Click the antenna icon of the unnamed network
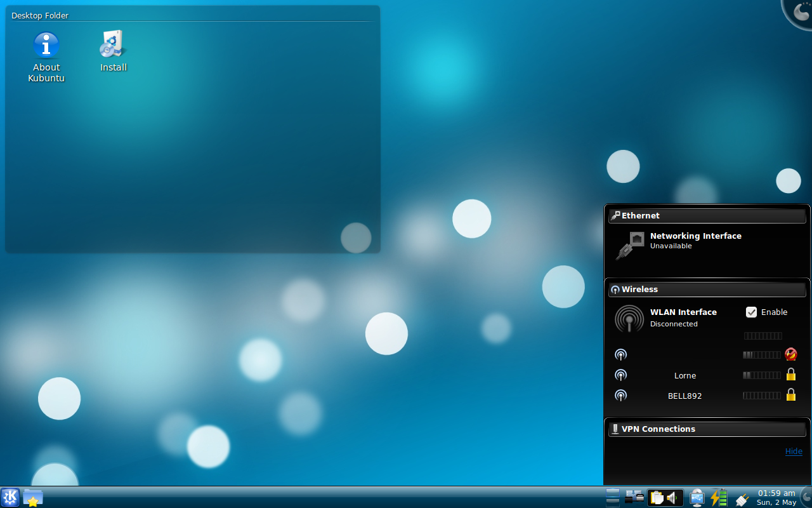The height and width of the screenshot is (508, 812). tap(621, 355)
